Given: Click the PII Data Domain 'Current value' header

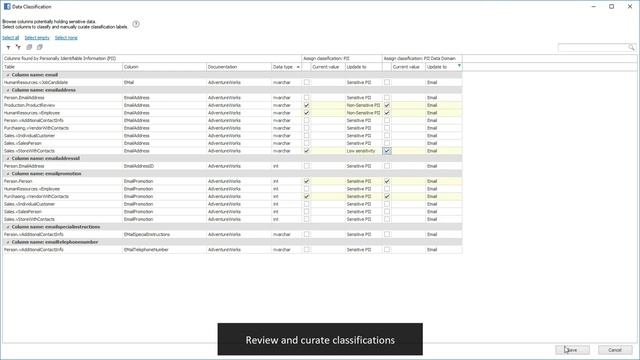Looking at the screenshot, I should coord(408,67).
